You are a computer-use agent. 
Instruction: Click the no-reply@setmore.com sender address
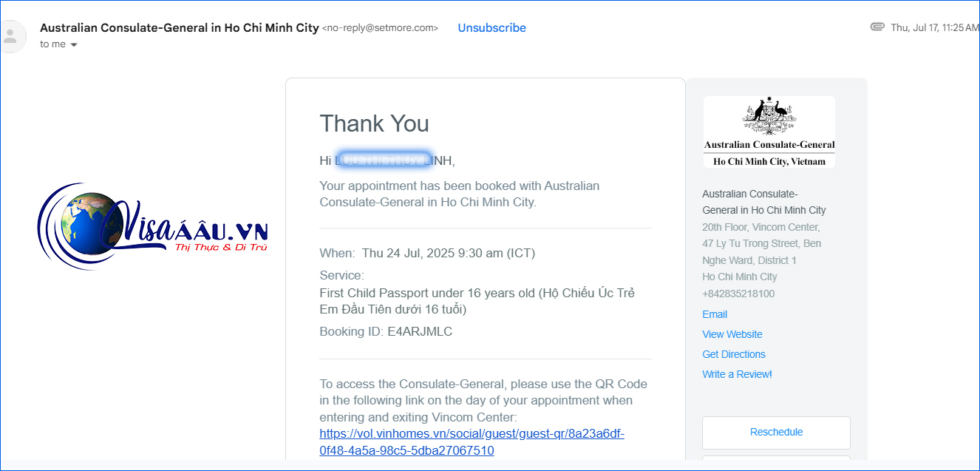pos(380,28)
